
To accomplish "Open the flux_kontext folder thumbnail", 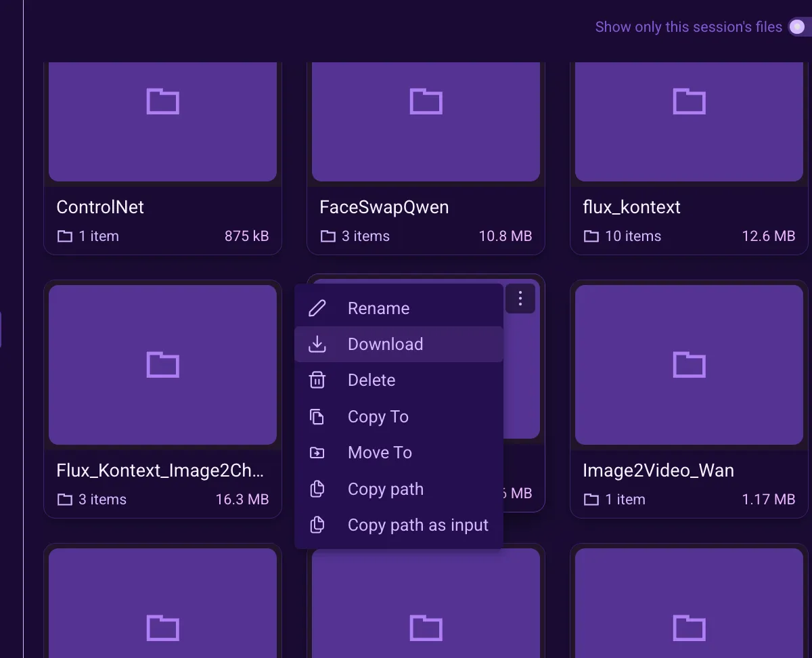I will coord(689,121).
